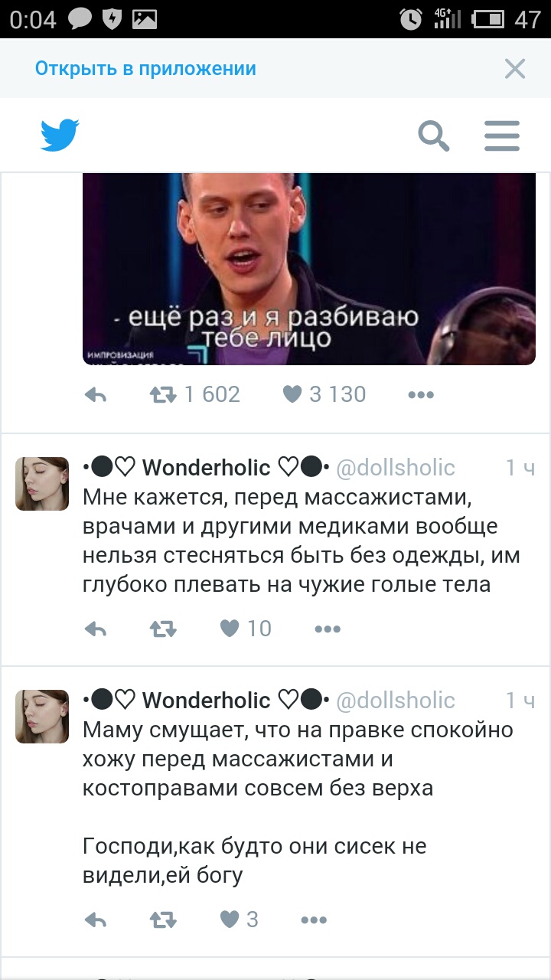
Task: Open the @dollsholic handle in the last tweet
Action: pos(396,700)
